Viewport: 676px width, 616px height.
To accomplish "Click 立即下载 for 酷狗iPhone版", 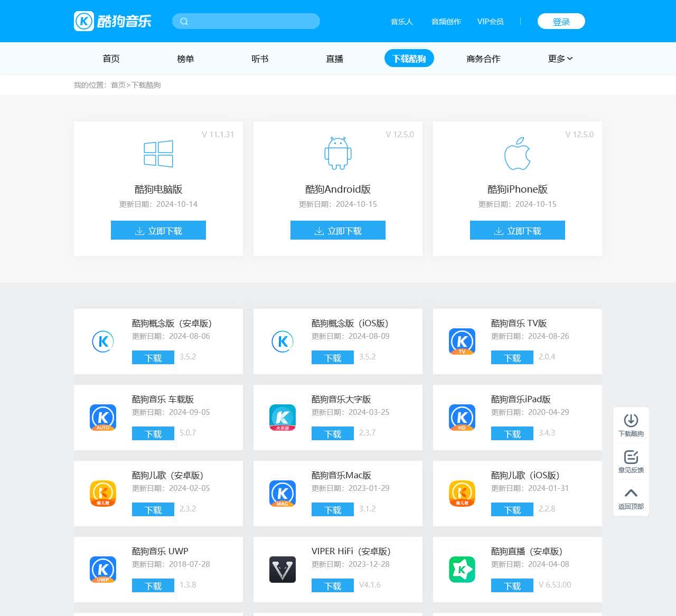I will 518,230.
